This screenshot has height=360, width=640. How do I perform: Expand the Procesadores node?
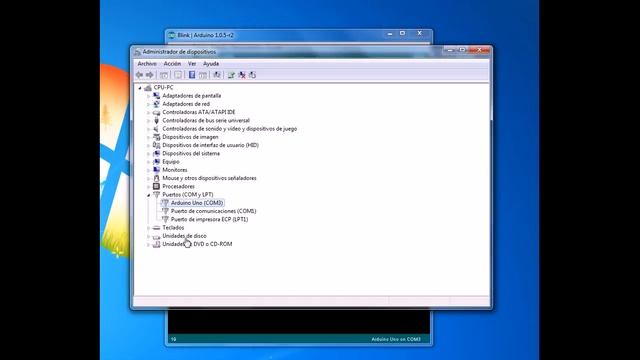click(148, 187)
